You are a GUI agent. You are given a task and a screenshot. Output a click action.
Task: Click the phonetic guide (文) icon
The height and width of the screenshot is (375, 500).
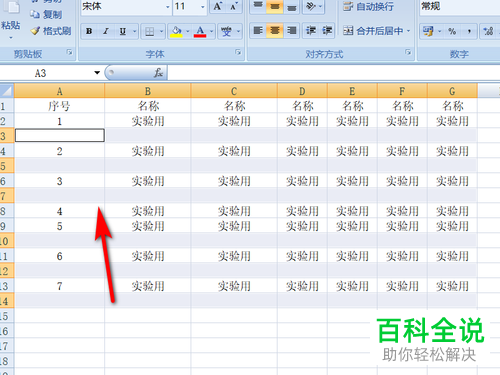click(226, 31)
